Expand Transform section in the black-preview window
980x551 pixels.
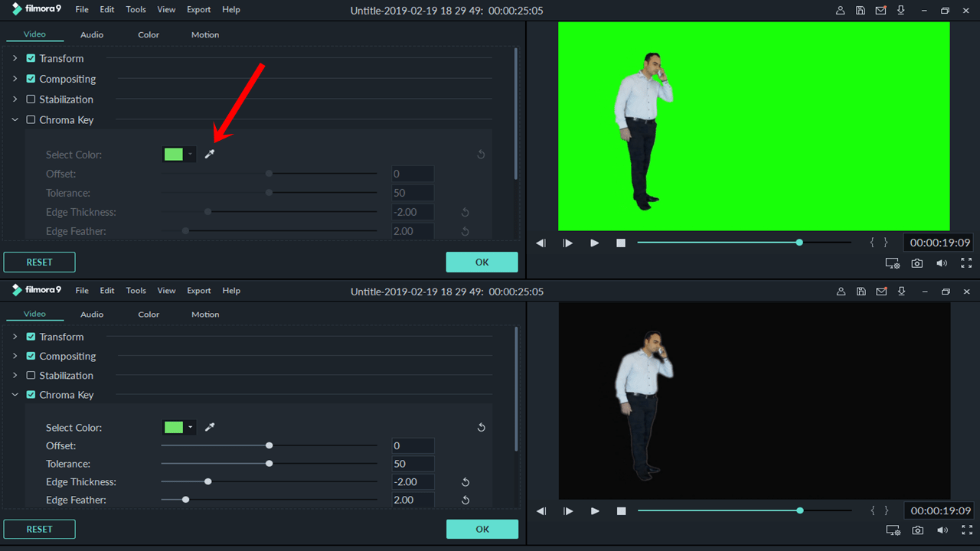[15, 337]
